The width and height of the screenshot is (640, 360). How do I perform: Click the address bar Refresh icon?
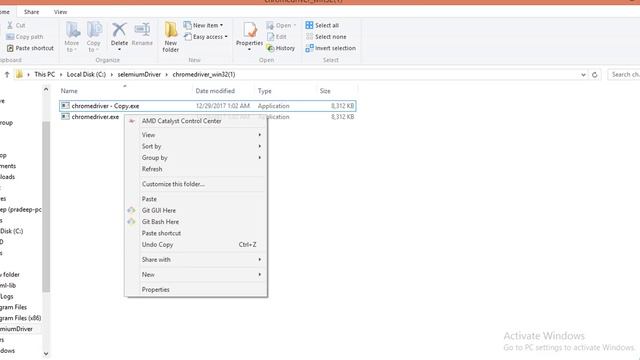(x=595, y=75)
